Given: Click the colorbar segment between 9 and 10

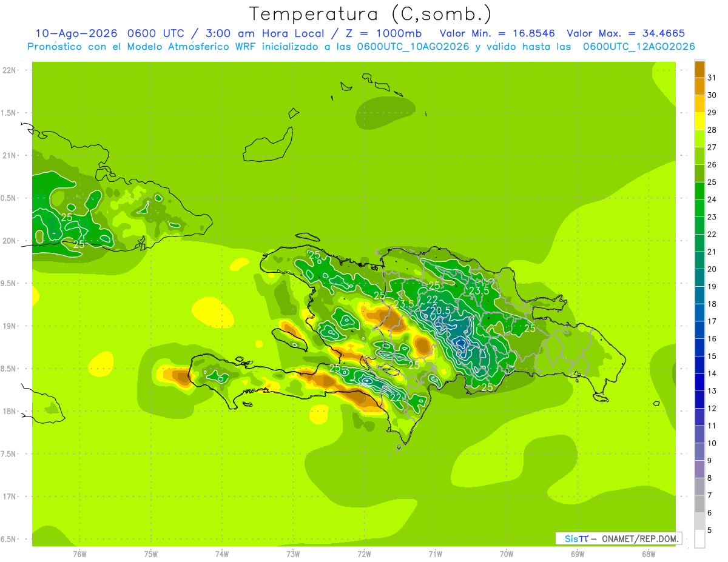Looking at the screenshot, I should (699, 452).
